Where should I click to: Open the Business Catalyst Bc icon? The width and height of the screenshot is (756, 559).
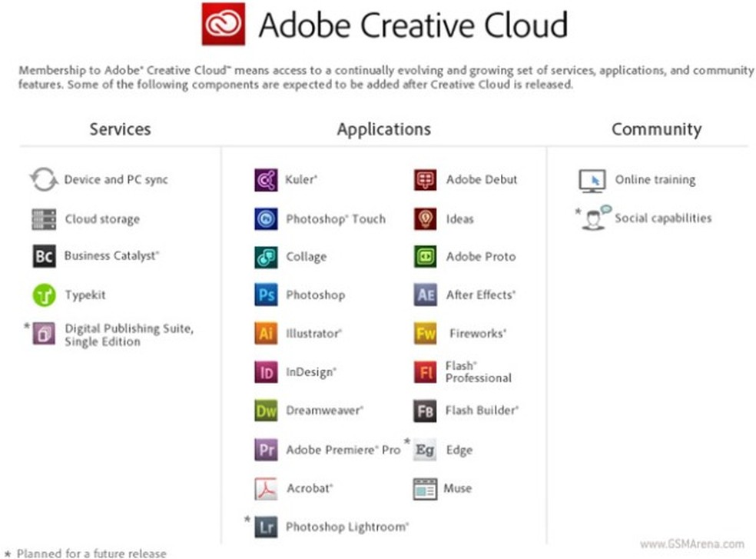click(44, 256)
